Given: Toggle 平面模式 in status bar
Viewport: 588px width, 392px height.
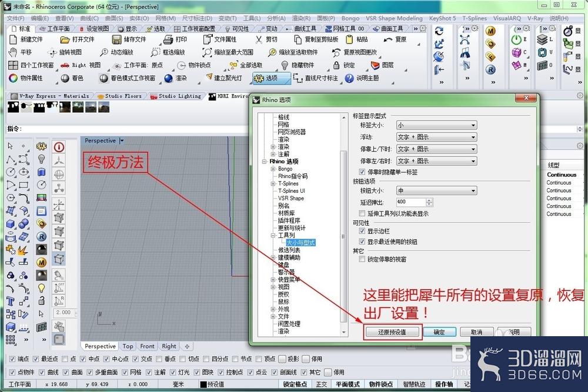Looking at the screenshot, I should [348, 384].
